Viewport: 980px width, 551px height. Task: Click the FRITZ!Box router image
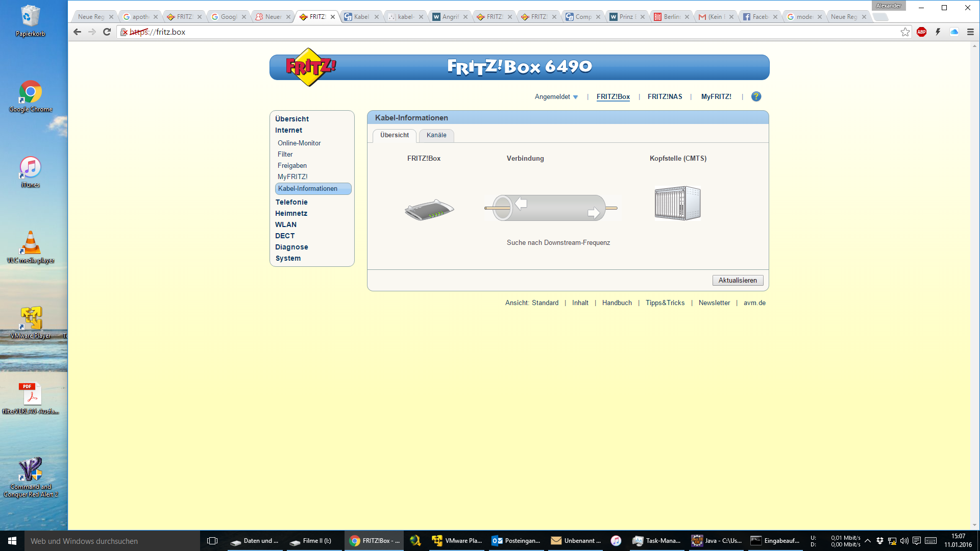point(429,209)
